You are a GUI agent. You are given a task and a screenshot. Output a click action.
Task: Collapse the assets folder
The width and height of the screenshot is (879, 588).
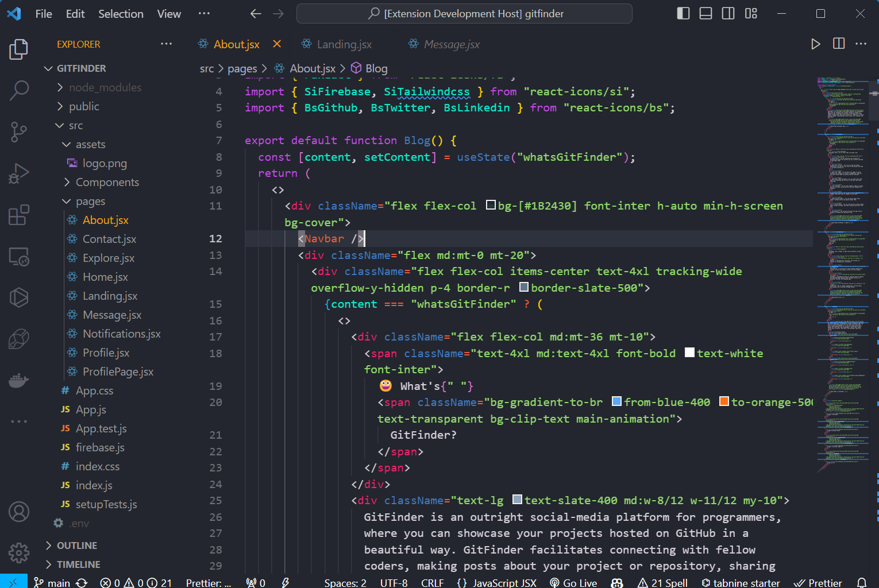pos(67,144)
